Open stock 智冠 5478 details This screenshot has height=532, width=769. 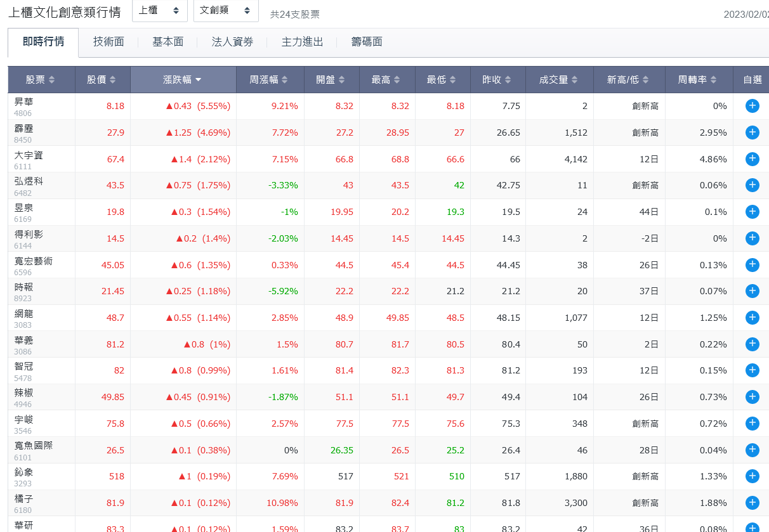coord(23,372)
